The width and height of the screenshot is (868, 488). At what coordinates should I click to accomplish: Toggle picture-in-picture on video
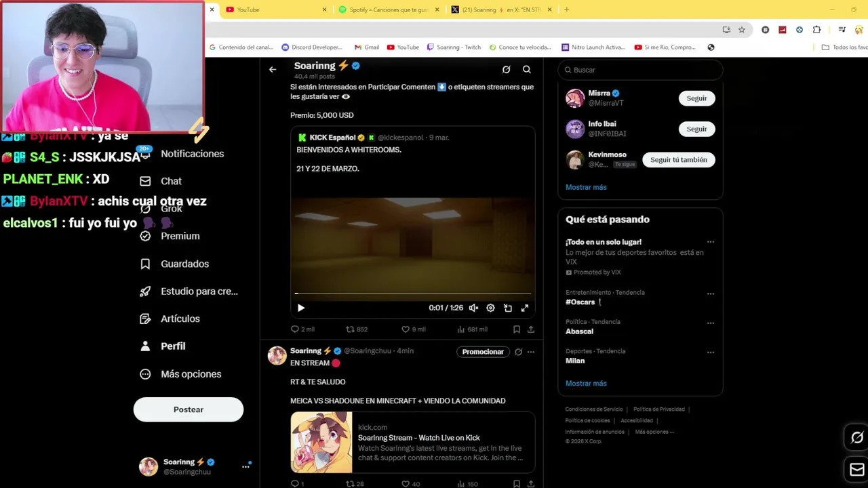coord(508,308)
